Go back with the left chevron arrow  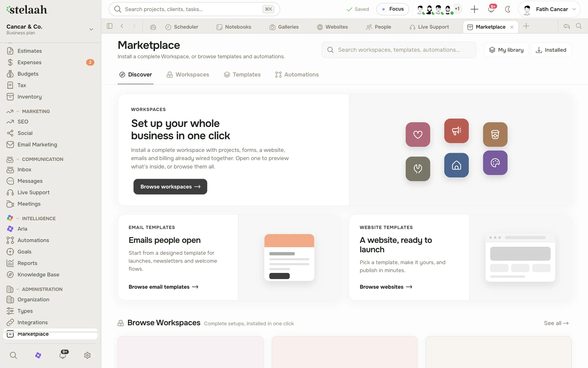(122, 26)
